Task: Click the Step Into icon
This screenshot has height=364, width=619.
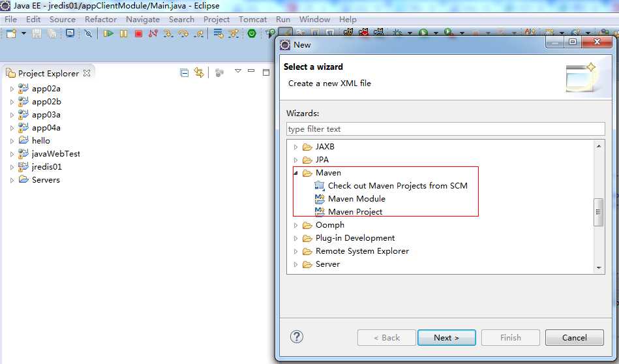Action: coord(168,33)
